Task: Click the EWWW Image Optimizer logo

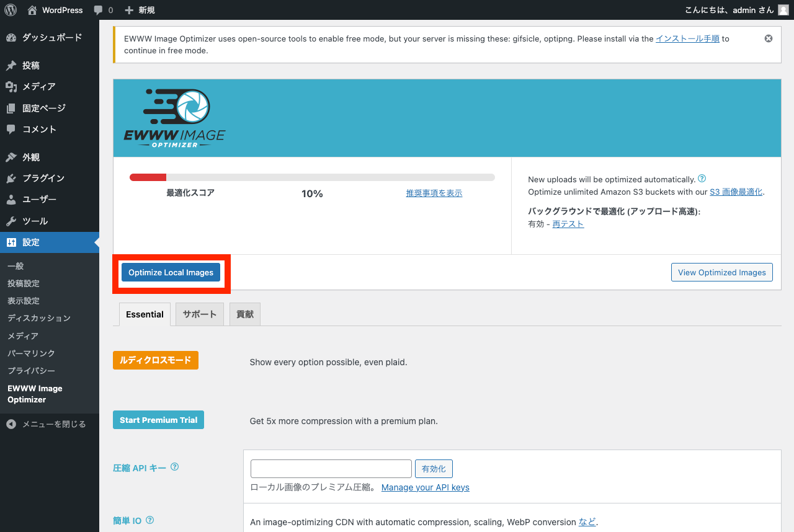Action: pos(174,118)
